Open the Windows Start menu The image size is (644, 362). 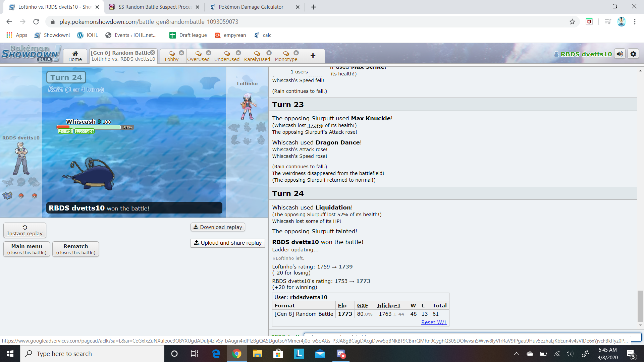coord(10,354)
